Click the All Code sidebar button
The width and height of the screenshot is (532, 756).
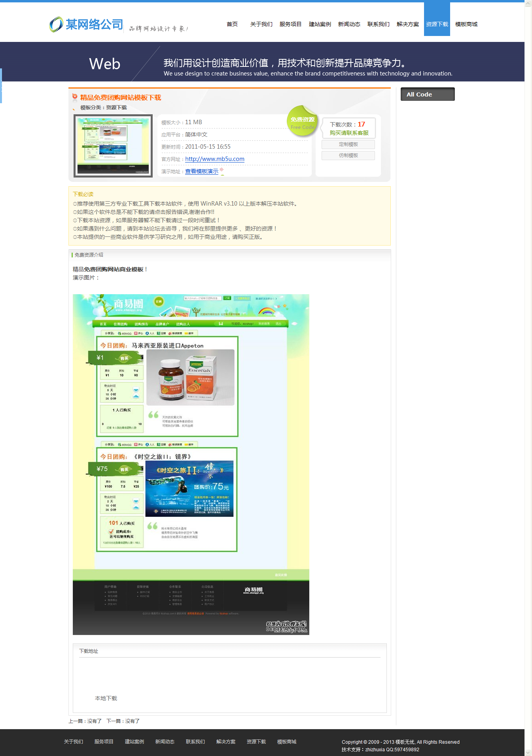pos(427,94)
